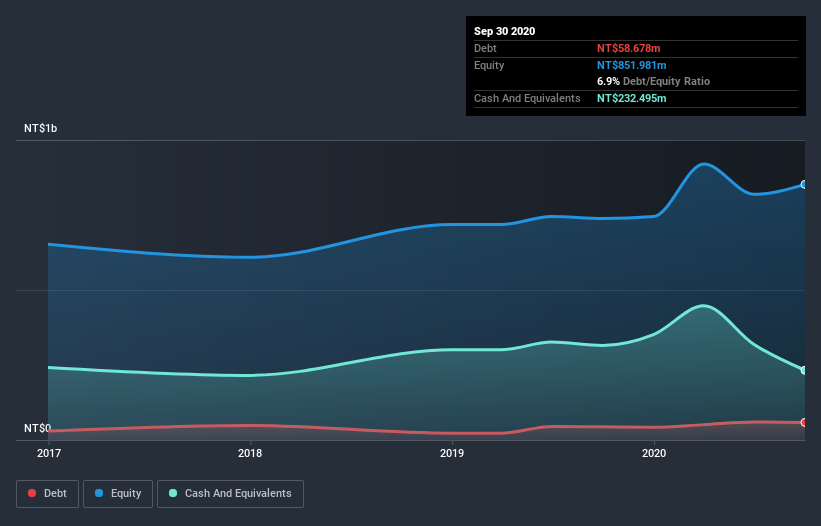Toggle the Equity legend button
This screenshot has width=821, height=526.
click(118, 494)
